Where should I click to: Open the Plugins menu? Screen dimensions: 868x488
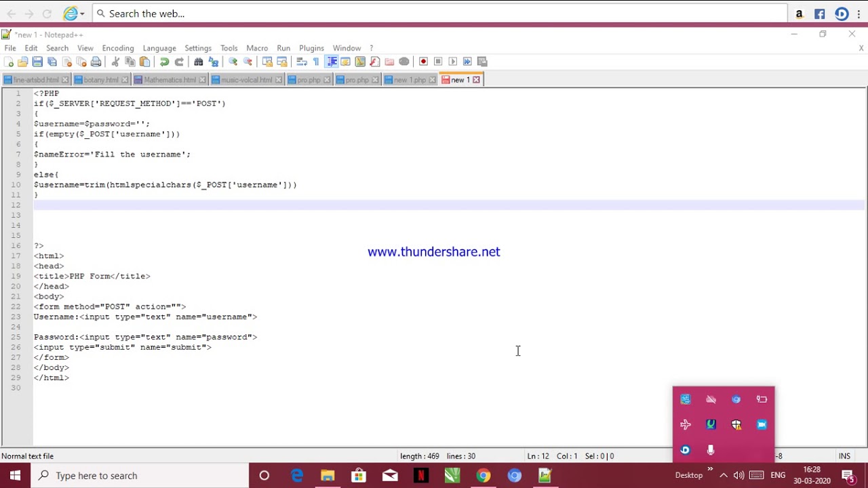point(311,48)
